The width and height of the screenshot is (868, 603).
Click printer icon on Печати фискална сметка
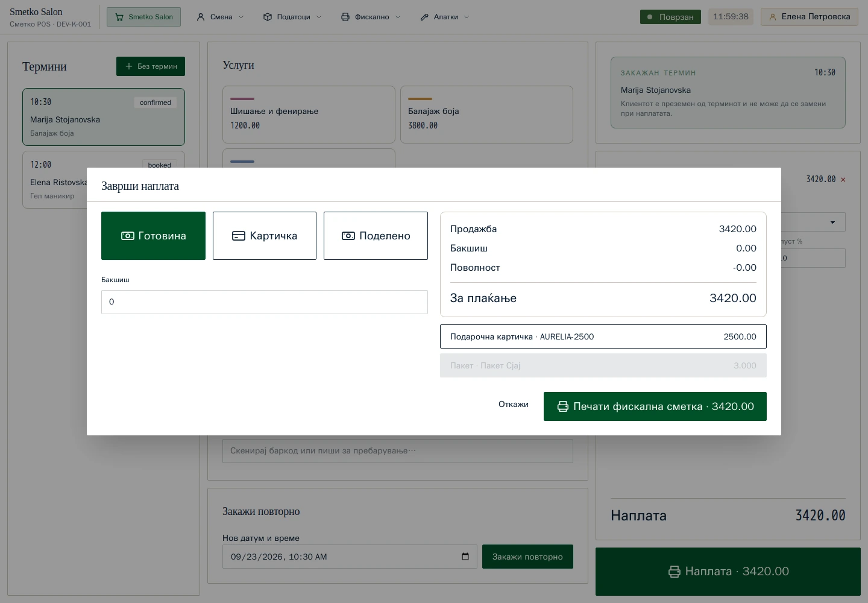[x=563, y=406]
